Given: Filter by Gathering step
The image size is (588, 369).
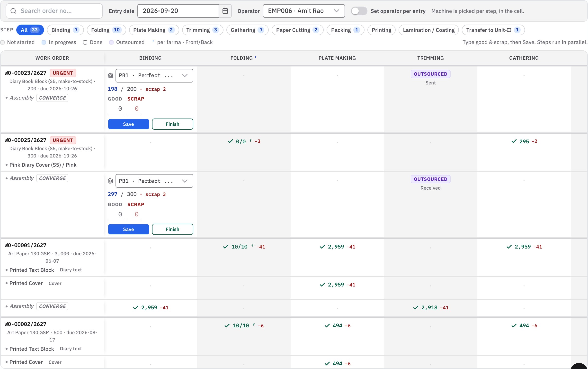Looking at the screenshot, I should click(x=248, y=30).
